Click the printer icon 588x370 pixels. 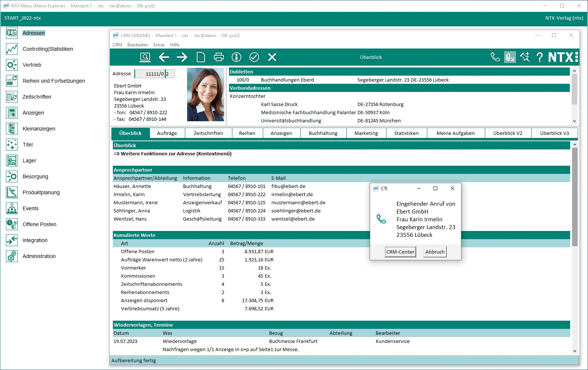[x=219, y=57]
